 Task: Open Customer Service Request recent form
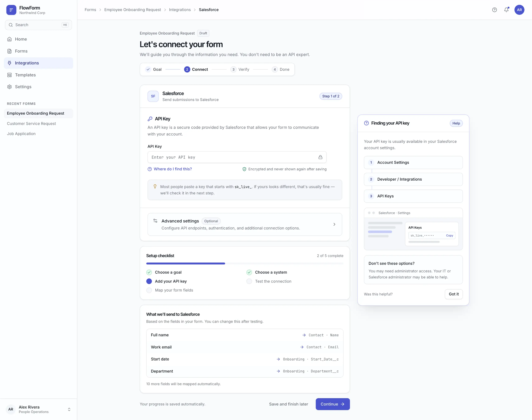[38, 124]
